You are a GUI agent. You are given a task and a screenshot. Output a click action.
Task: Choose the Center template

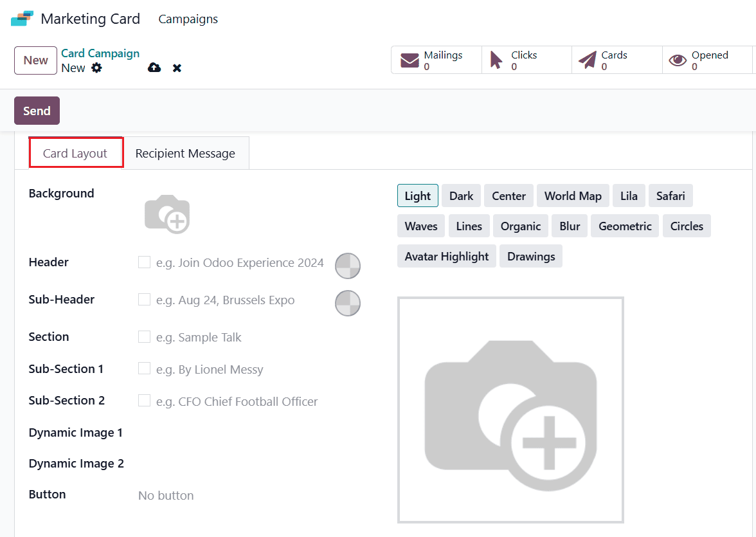pos(509,196)
